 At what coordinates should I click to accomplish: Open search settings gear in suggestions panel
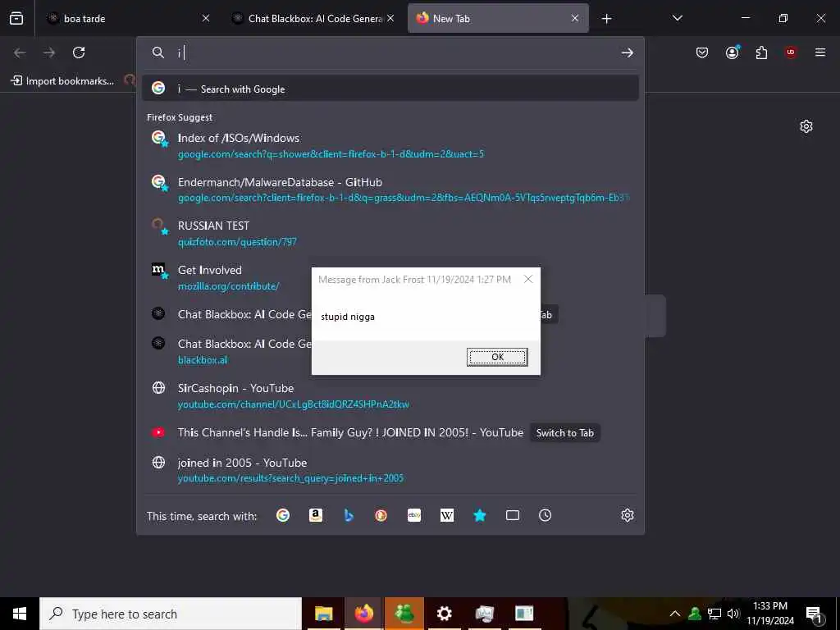tap(628, 515)
